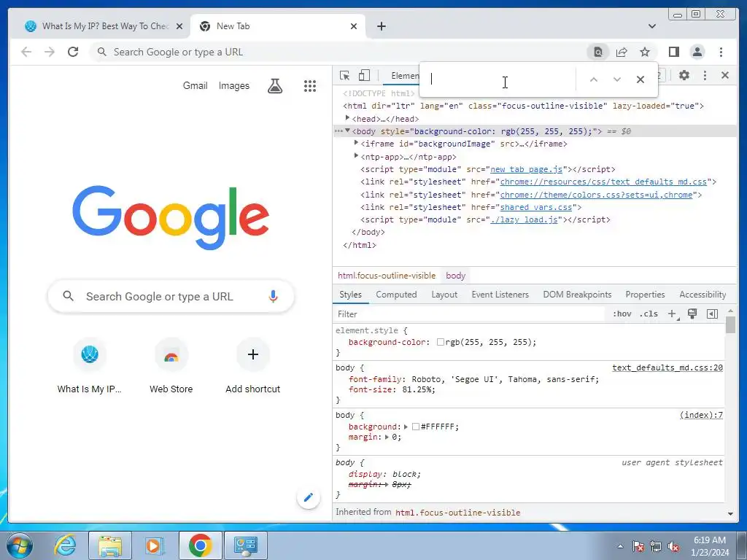747x560 pixels.
Task: Open Windows Explorer folder taskbar icon
Action: (109, 545)
